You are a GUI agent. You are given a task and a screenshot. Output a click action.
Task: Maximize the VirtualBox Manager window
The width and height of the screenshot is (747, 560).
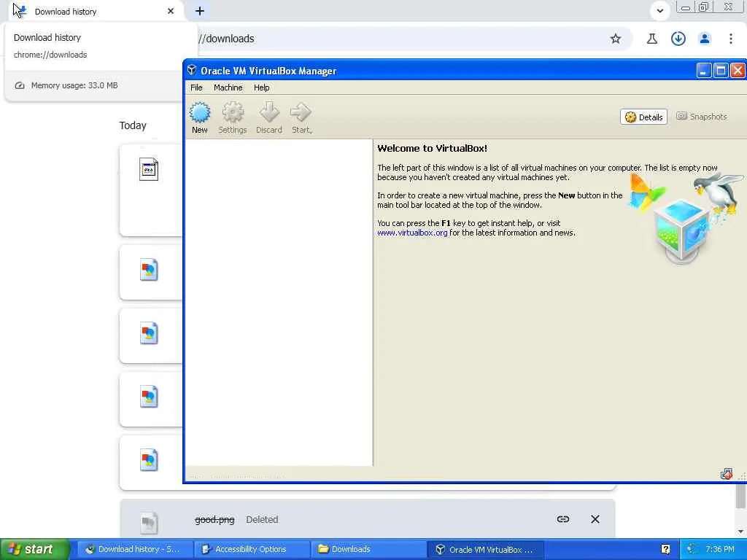pos(721,71)
